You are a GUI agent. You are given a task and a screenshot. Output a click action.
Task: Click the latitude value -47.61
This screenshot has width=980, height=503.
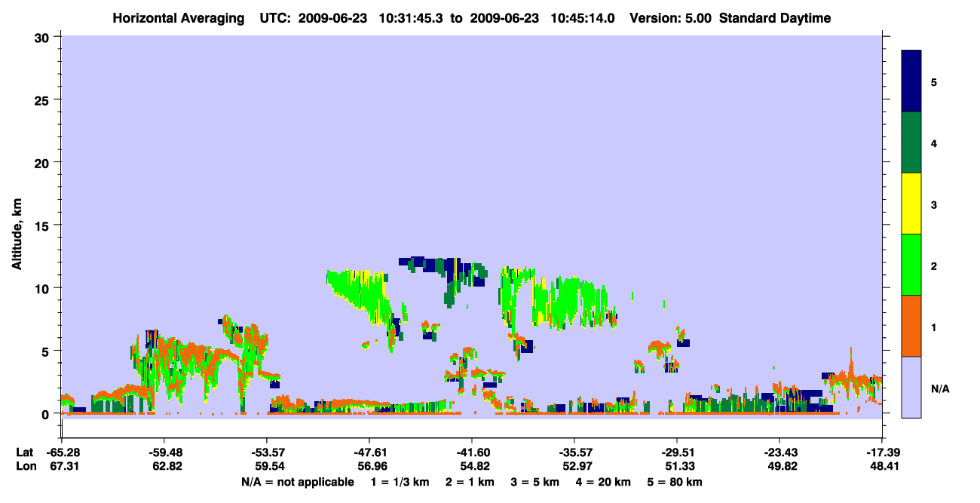tap(369, 452)
